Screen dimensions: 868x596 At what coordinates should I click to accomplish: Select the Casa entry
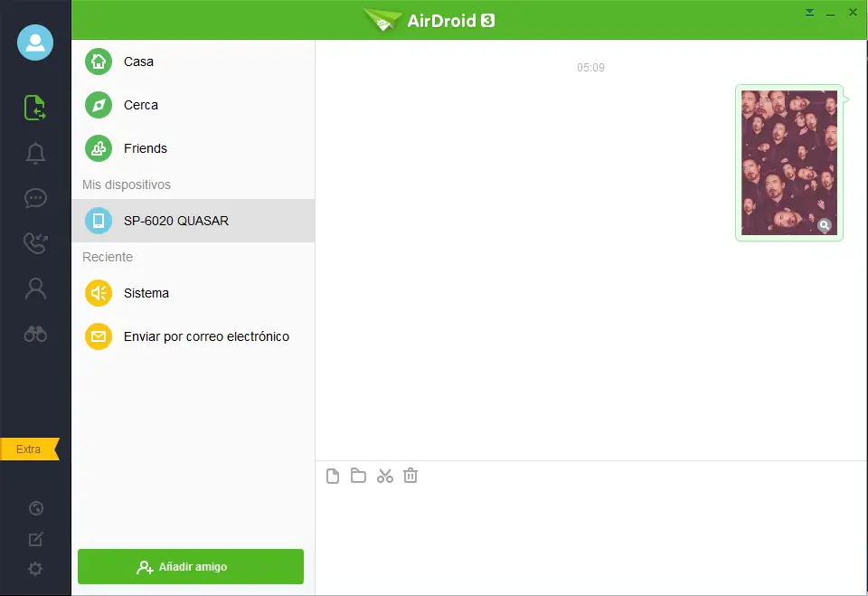coord(193,61)
